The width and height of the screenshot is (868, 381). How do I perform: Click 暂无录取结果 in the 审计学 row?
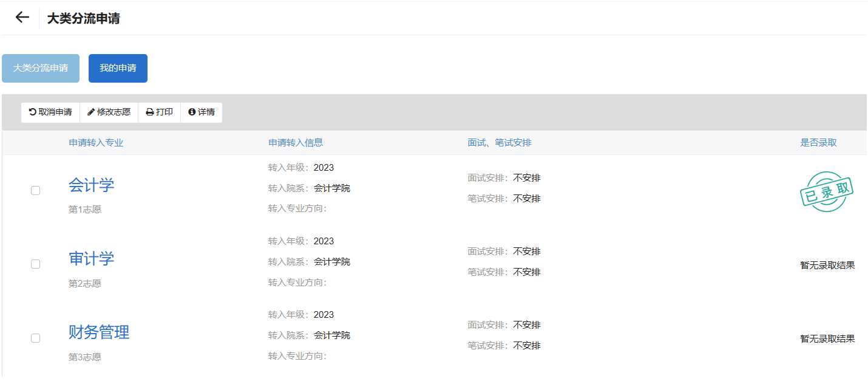tap(827, 266)
